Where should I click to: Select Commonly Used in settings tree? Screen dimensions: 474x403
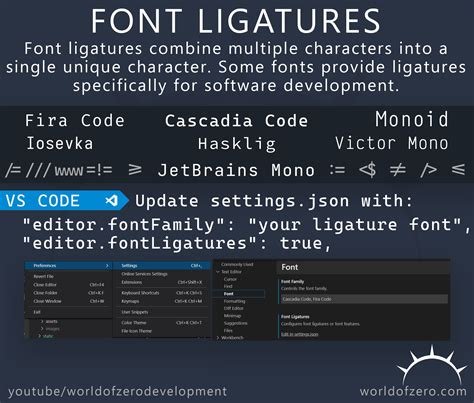pos(237,264)
